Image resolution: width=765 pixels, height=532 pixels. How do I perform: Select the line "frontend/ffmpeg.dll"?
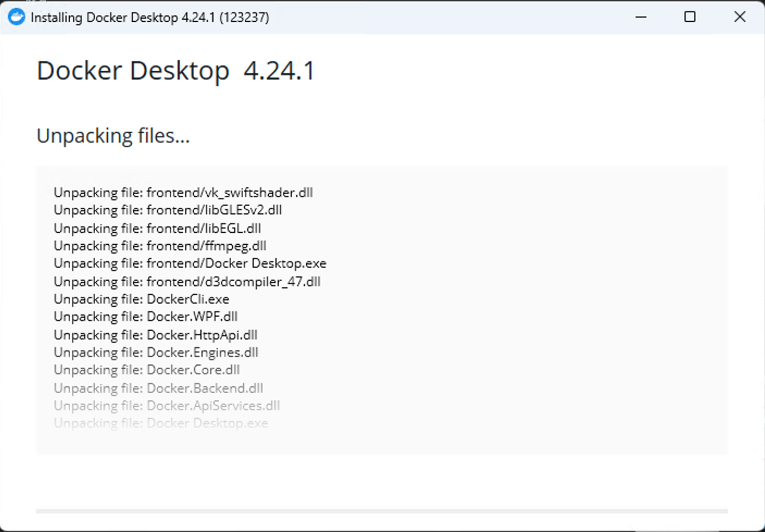pyautogui.click(x=160, y=246)
